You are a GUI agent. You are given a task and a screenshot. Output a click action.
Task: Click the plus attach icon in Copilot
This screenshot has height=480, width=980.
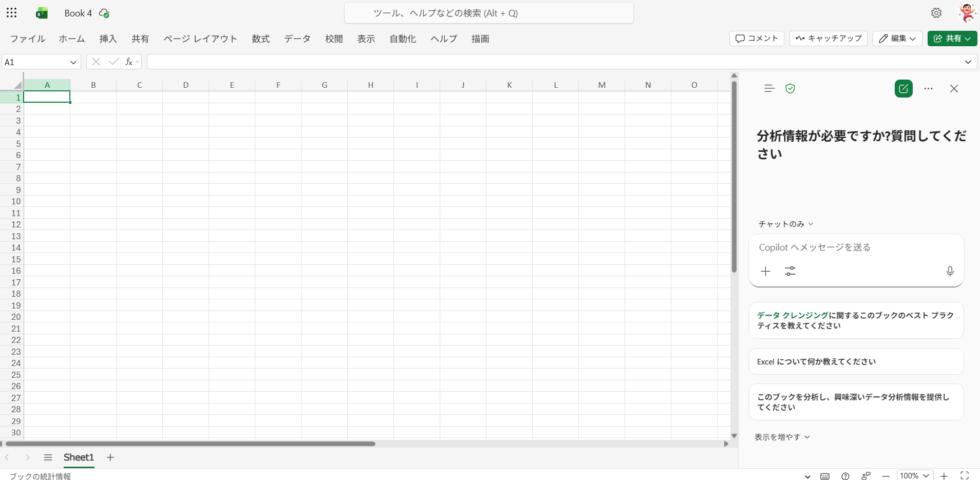coord(765,271)
